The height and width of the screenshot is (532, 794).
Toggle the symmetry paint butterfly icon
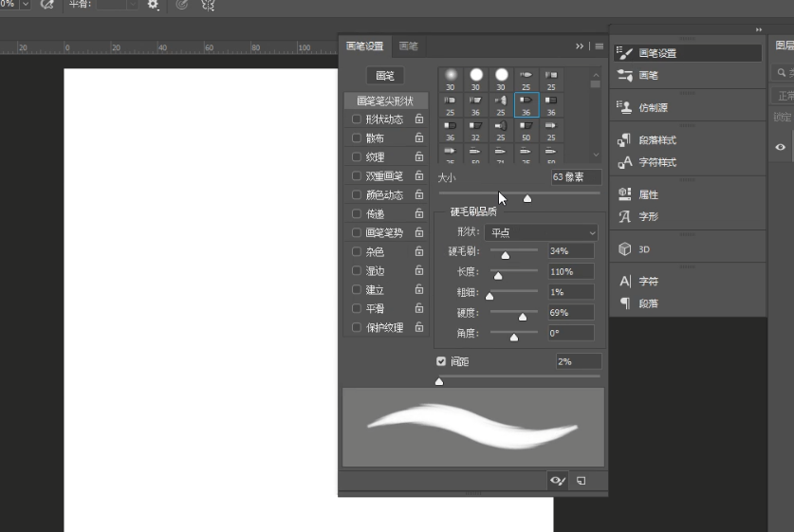(x=208, y=5)
